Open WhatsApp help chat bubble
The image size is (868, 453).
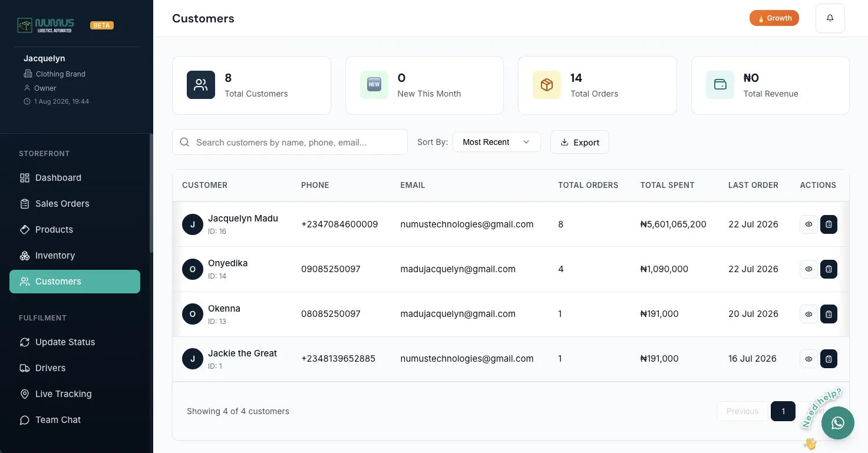[x=837, y=423]
